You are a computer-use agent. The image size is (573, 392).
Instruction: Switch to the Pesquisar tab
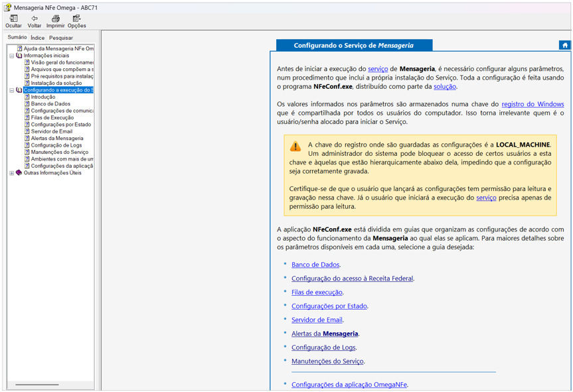(61, 38)
